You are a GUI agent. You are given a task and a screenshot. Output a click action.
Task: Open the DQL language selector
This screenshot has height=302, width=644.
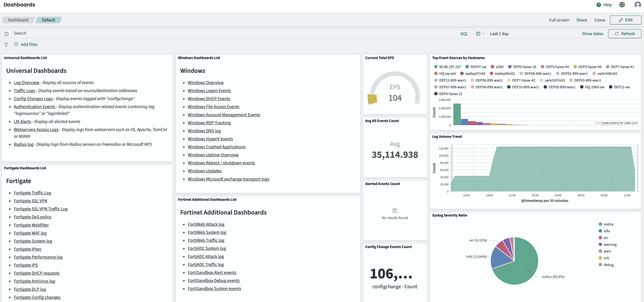[464, 33]
